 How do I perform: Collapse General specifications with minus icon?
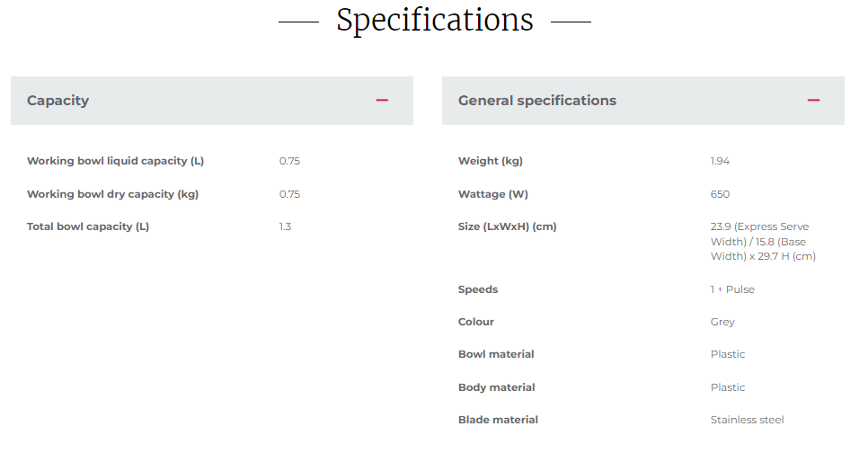[813, 101]
